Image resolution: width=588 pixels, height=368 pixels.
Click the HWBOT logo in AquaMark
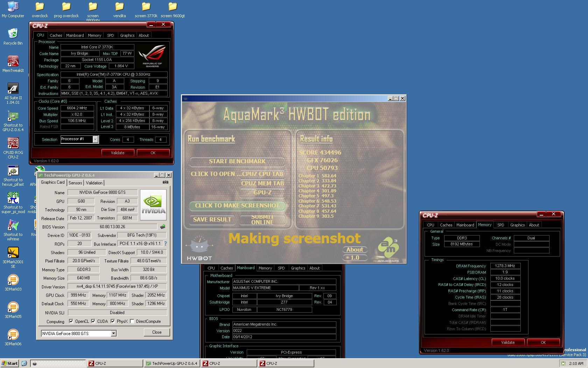pos(199,248)
